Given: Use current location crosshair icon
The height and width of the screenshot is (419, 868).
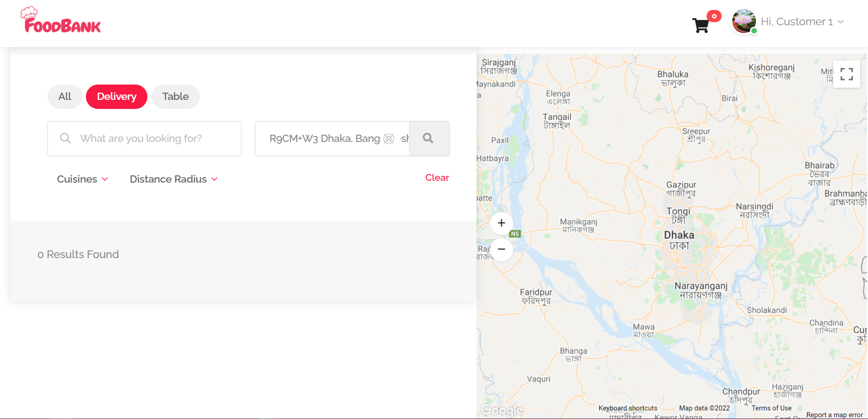Looking at the screenshot, I should (389, 139).
